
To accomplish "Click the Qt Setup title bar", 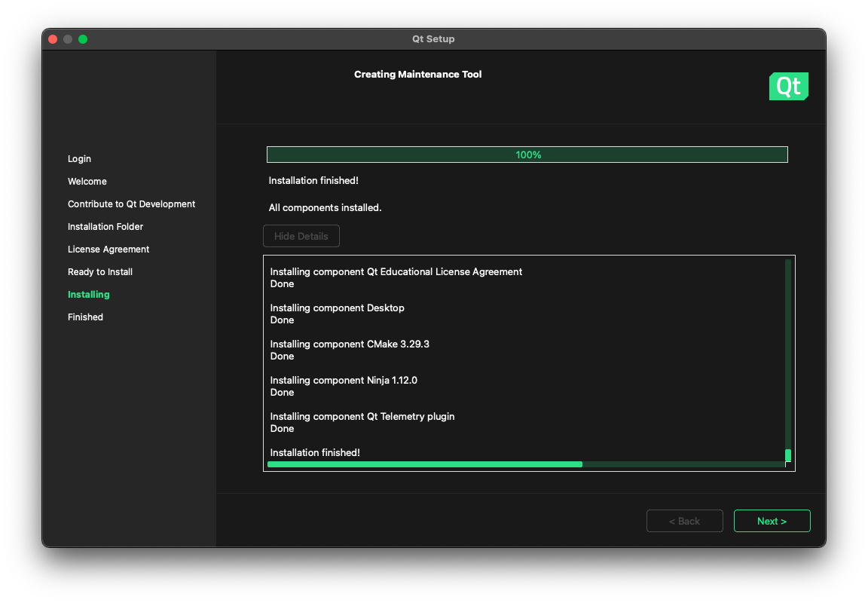I will (x=433, y=39).
